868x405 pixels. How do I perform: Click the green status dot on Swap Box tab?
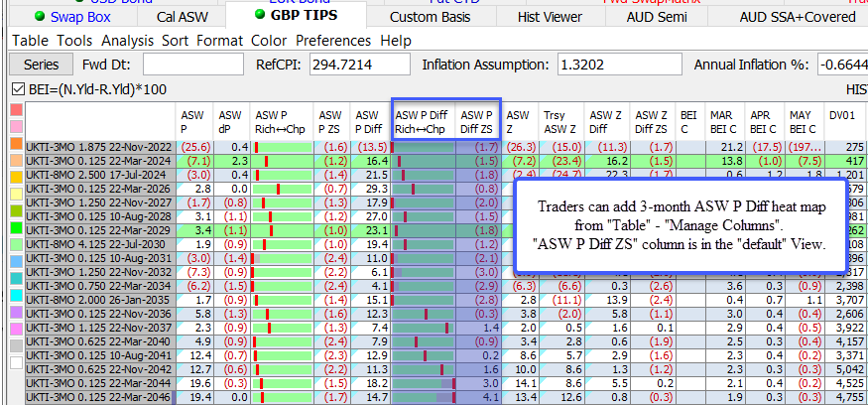click(x=40, y=16)
